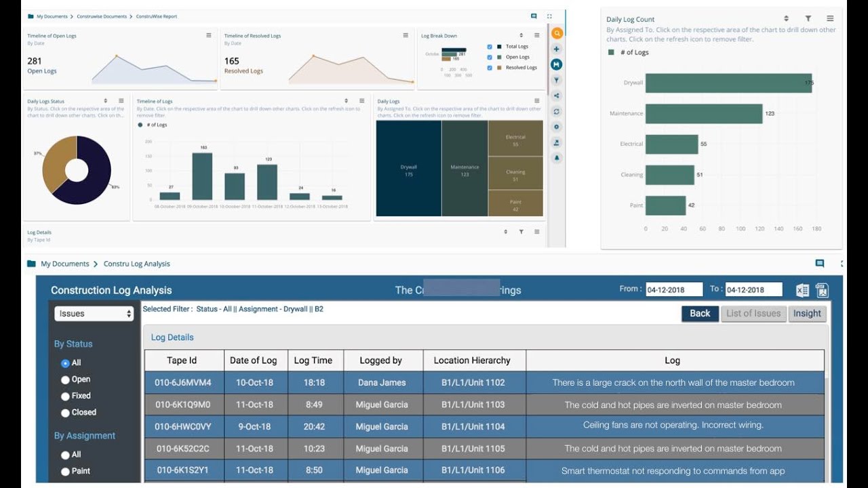Viewport: 868px width, 488px height.
Task: Click sort arrows on Log Details card
Action: pyautogui.click(x=505, y=232)
